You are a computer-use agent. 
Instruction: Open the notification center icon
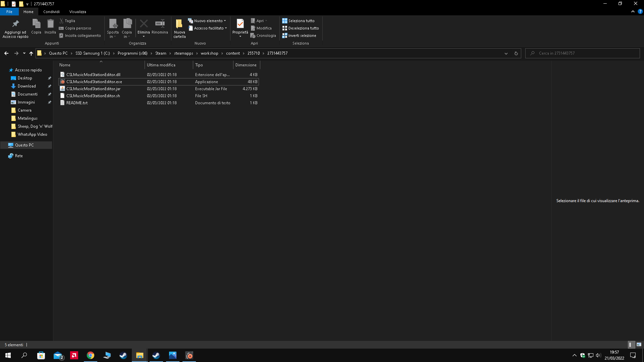pos(633,355)
